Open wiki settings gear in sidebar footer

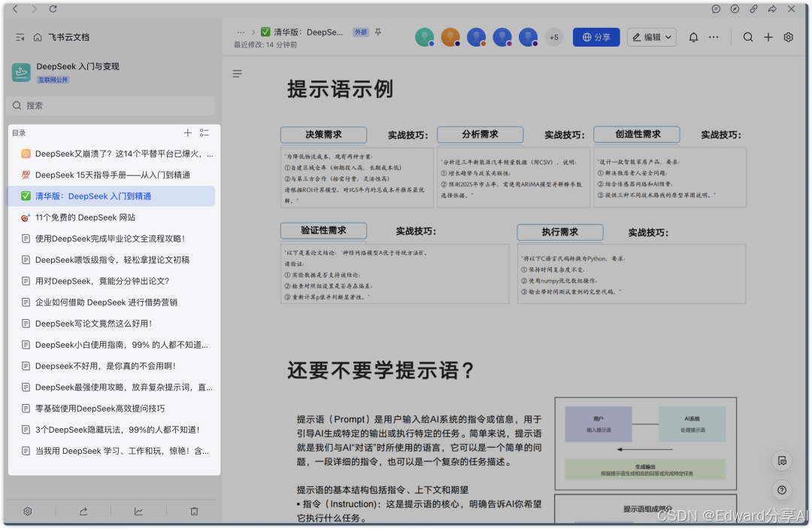point(28,512)
